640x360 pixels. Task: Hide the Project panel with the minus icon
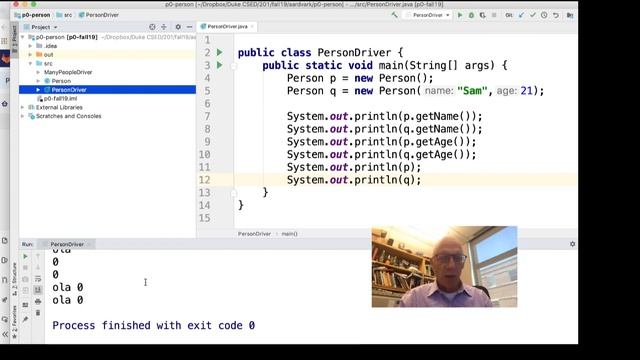pos(189,27)
